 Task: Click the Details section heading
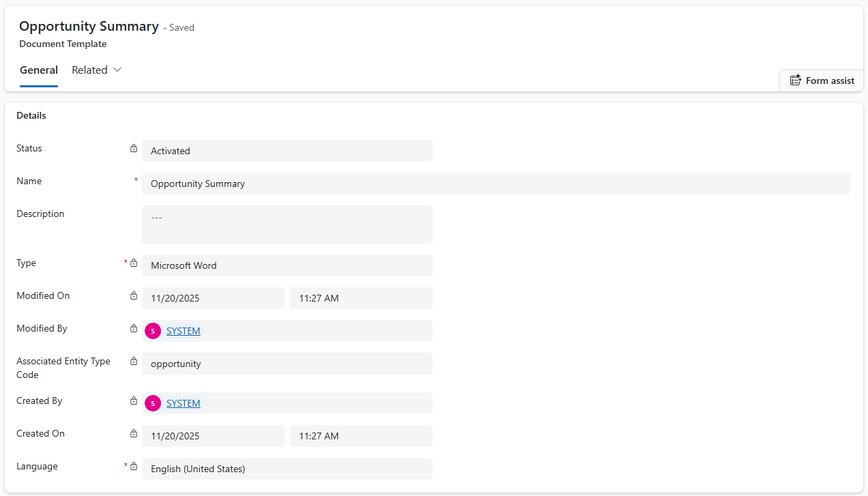(x=31, y=115)
